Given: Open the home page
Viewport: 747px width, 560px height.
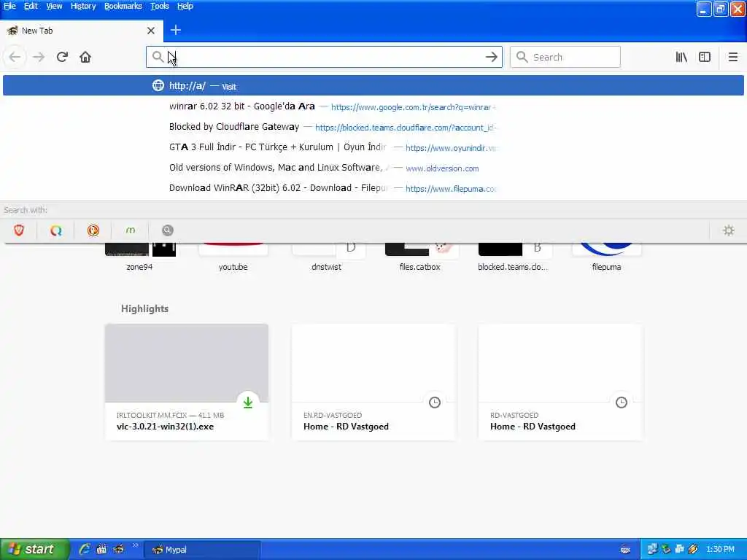Looking at the screenshot, I should point(85,57).
